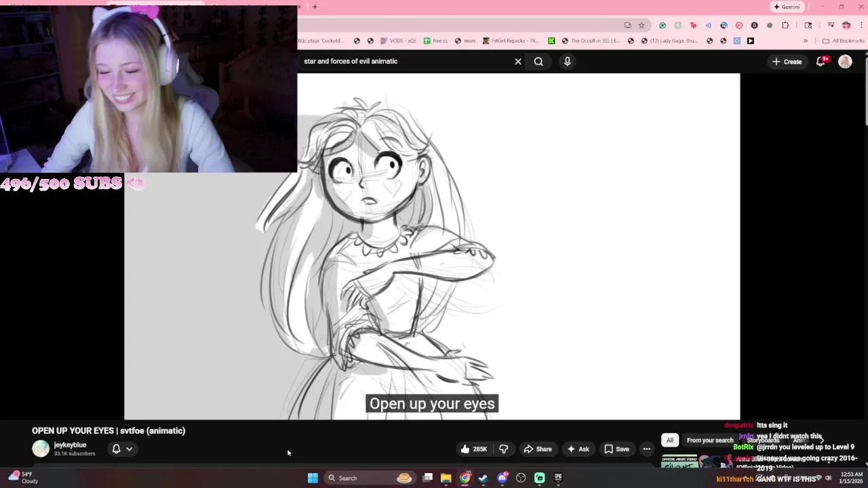Image resolution: width=868 pixels, height=488 pixels.
Task: Share the OPEN UP YOUR EYES video
Action: 537,449
